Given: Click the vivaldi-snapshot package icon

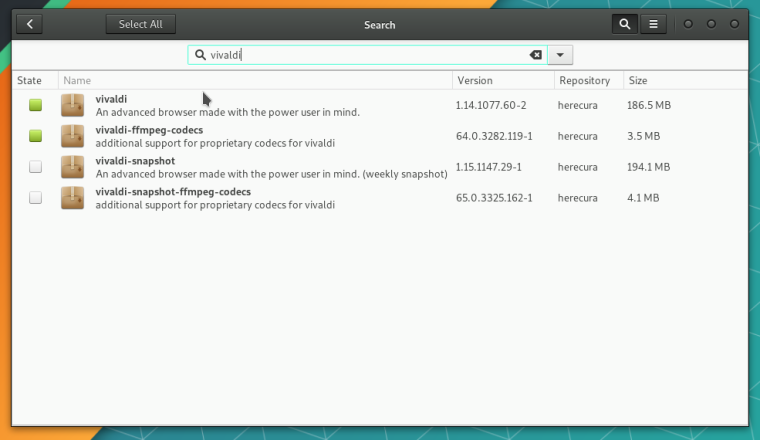Looking at the screenshot, I should coord(72,167).
